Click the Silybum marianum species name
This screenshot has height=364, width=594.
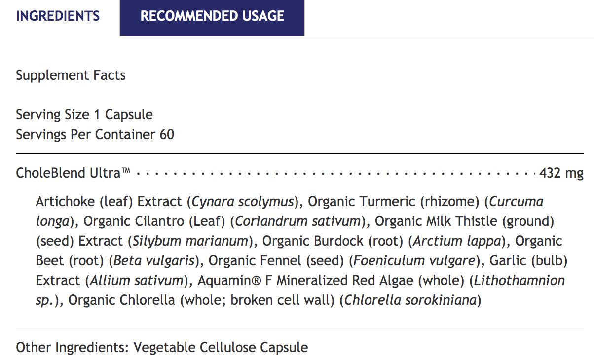pyautogui.click(x=190, y=241)
